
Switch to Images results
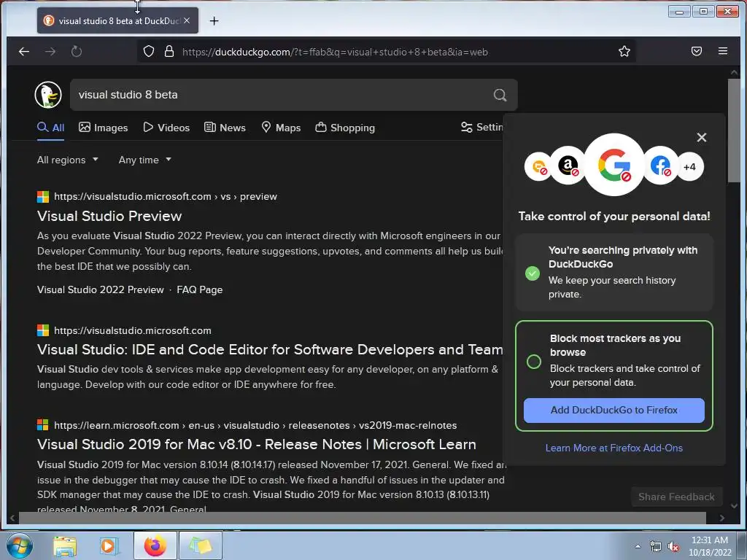click(x=104, y=128)
